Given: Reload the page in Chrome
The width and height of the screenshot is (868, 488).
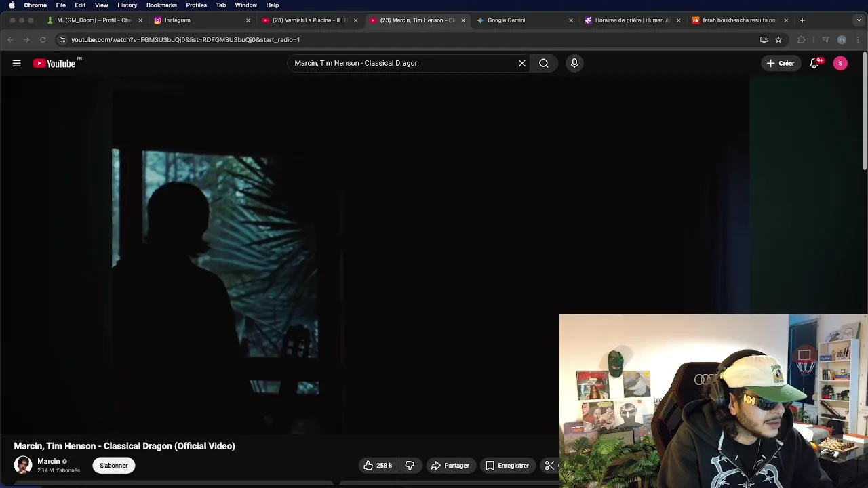Looking at the screenshot, I should pyautogui.click(x=43, y=39).
